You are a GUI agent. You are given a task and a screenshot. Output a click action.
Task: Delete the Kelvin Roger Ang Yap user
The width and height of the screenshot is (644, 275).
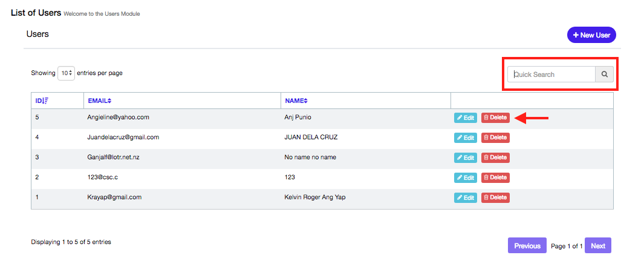point(495,197)
